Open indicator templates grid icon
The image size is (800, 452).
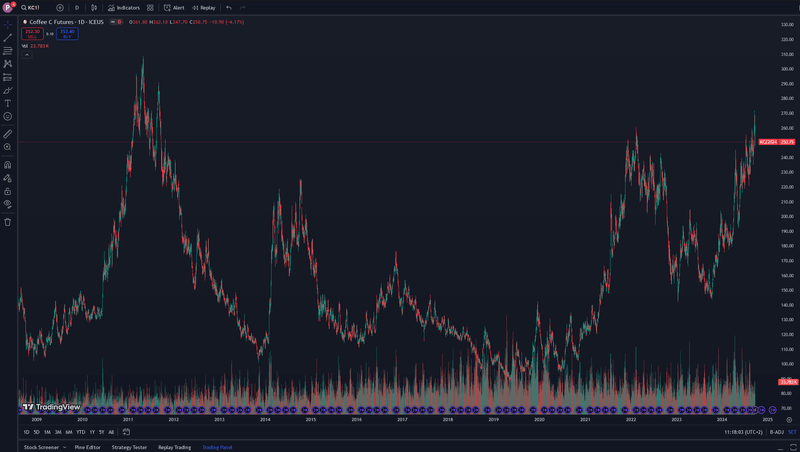coord(150,8)
